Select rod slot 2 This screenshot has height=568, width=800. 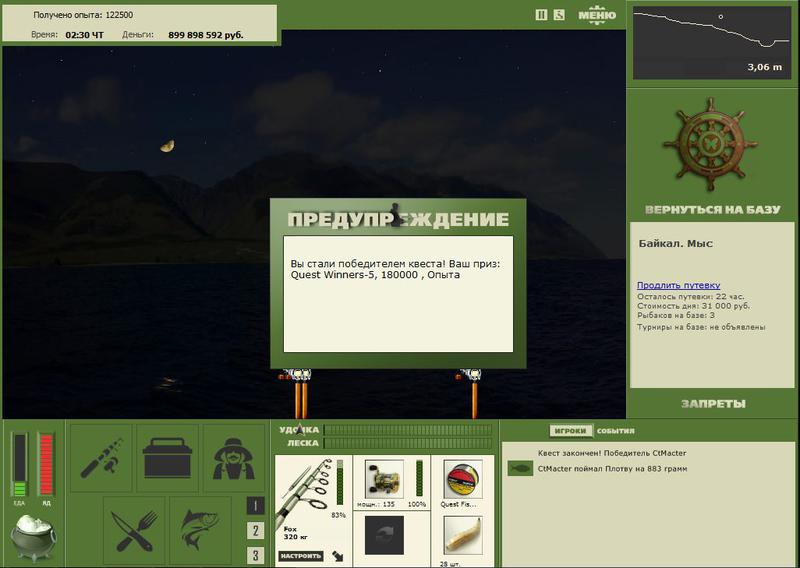click(256, 530)
